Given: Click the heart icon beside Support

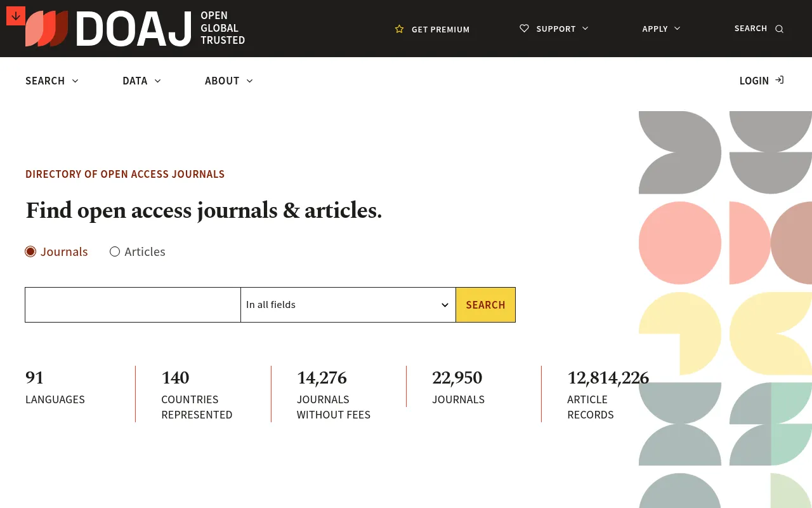Looking at the screenshot, I should point(524,29).
